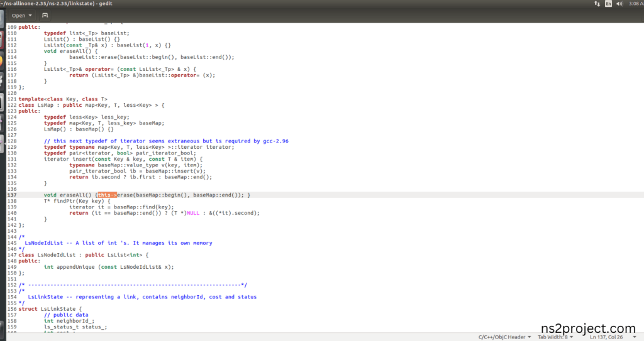
Task: Click 'iterator insert(const Key & key' on line 131
Action: coord(93,160)
